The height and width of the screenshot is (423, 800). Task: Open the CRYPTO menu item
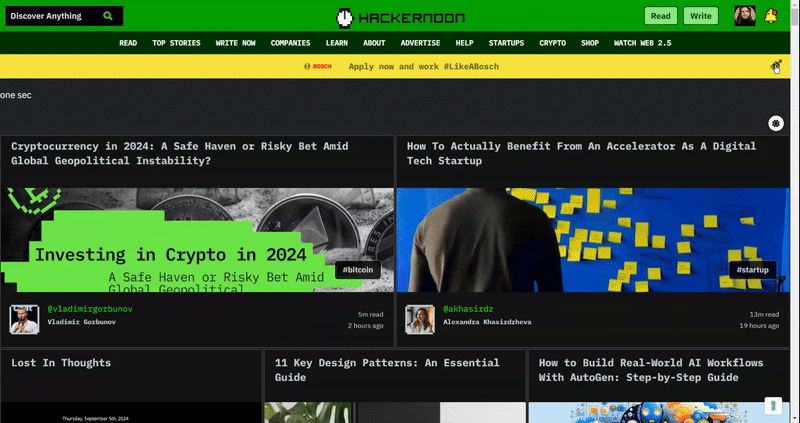coord(553,43)
